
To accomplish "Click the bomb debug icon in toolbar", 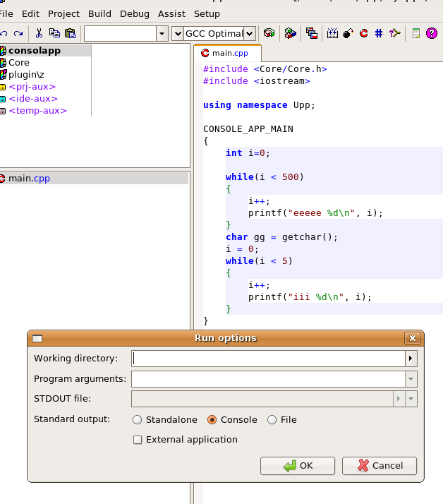I will pos(348,33).
